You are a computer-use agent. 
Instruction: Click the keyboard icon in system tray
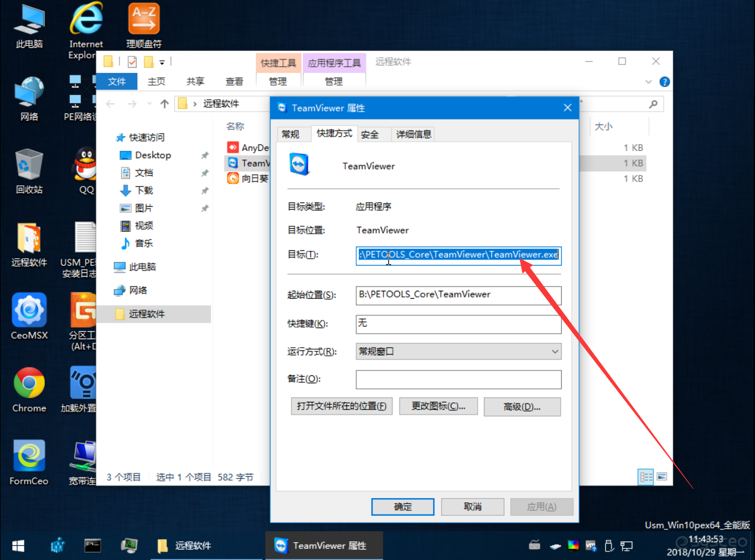pos(534,545)
